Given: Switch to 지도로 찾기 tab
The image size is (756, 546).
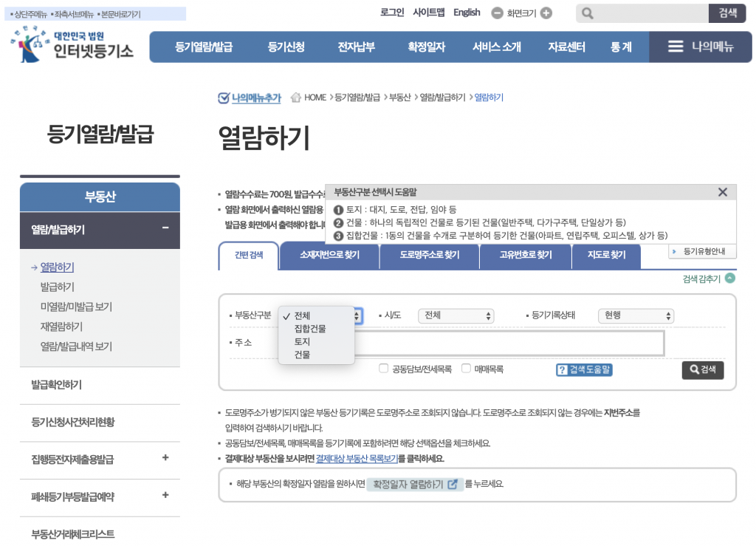Looking at the screenshot, I should (607, 255).
